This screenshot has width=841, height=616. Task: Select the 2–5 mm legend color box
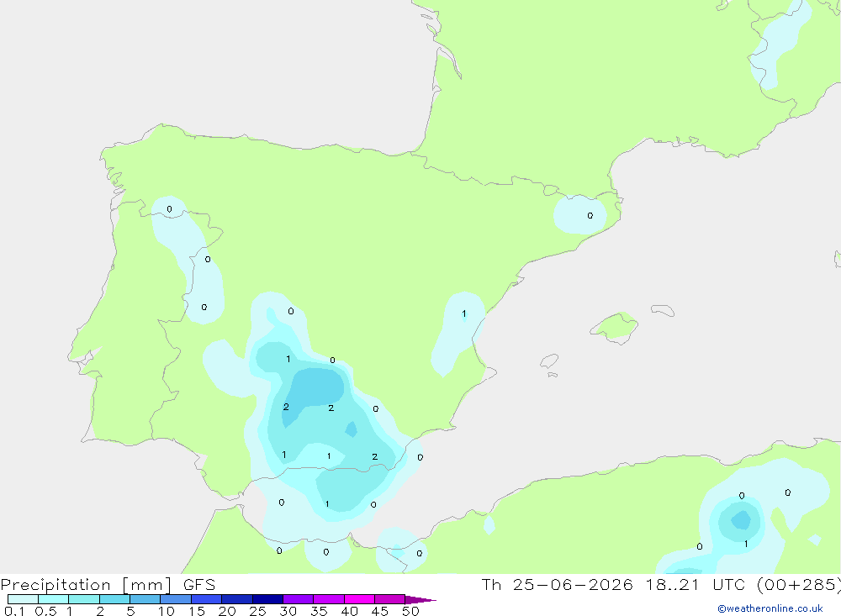[x=114, y=599]
